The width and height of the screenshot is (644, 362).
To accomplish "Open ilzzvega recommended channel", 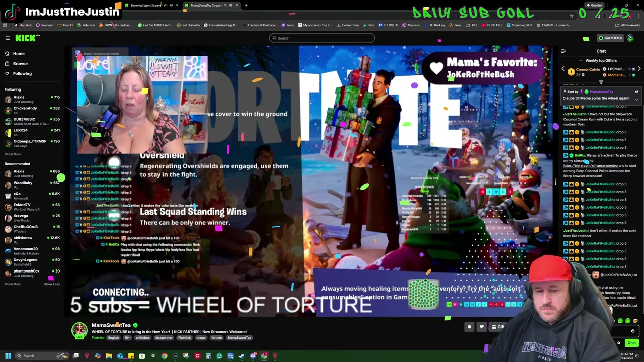I will point(31,217).
